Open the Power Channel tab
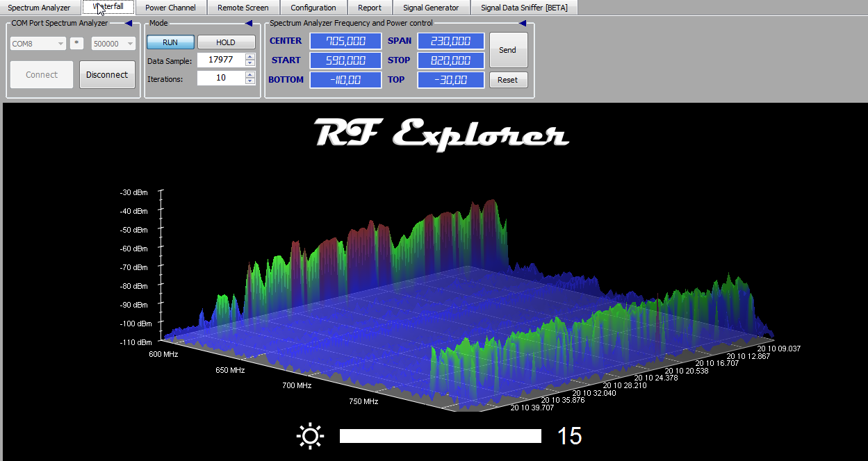The width and height of the screenshot is (868, 461). coord(170,8)
